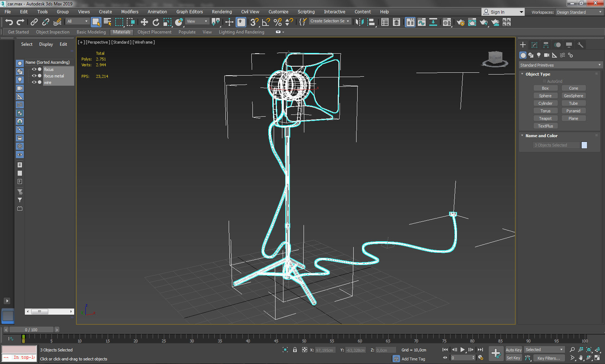Click the 3 Objects Selected name field
Image resolution: width=605 pixels, height=364 pixels.
(x=556, y=145)
